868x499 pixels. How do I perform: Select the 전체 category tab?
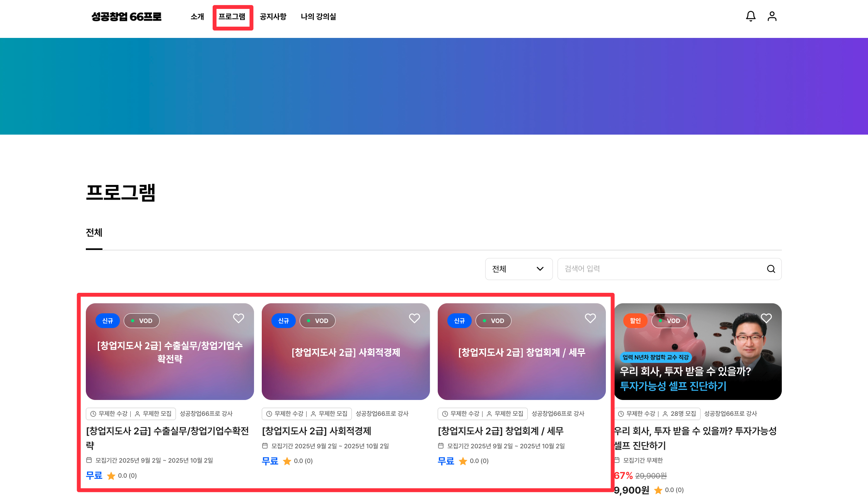[94, 233]
